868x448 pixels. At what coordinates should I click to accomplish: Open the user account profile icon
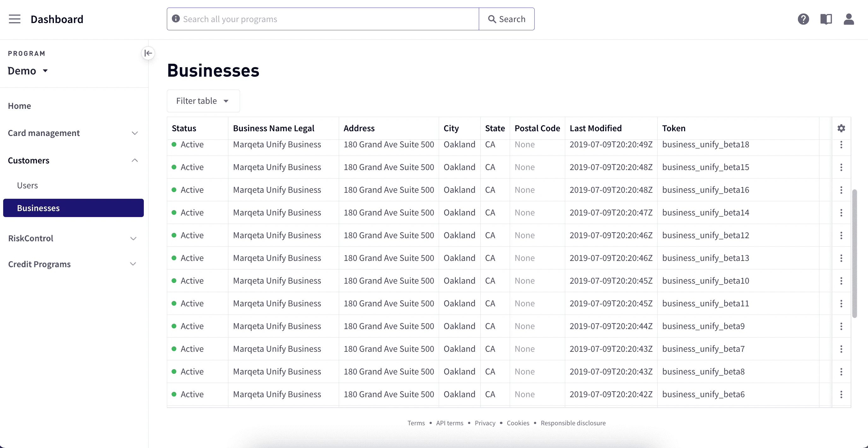point(848,19)
